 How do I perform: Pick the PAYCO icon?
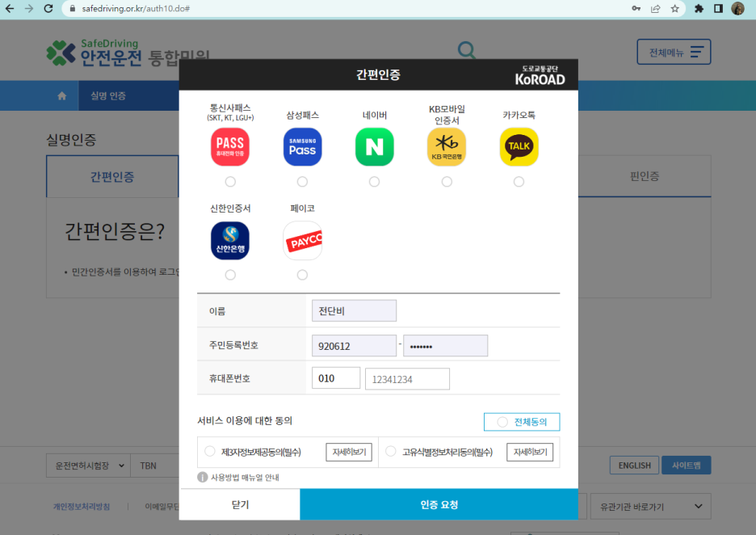click(302, 240)
